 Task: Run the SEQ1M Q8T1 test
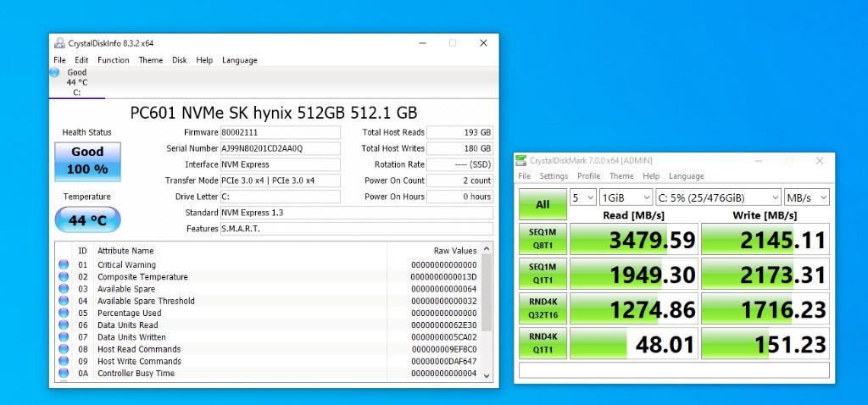pyautogui.click(x=542, y=238)
